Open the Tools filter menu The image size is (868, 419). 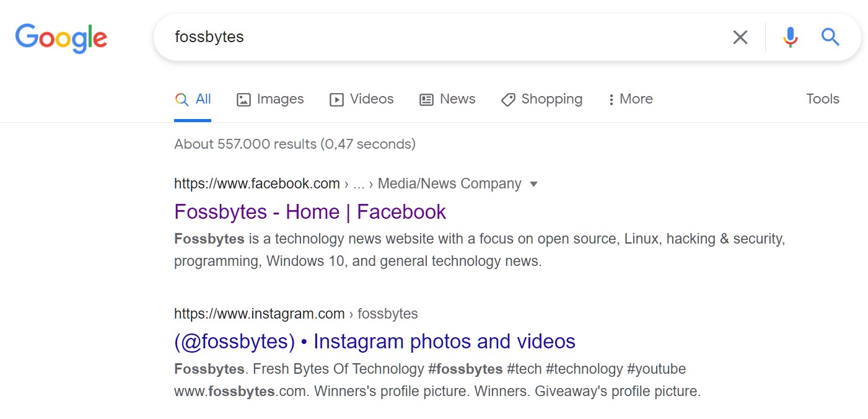click(x=822, y=99)
